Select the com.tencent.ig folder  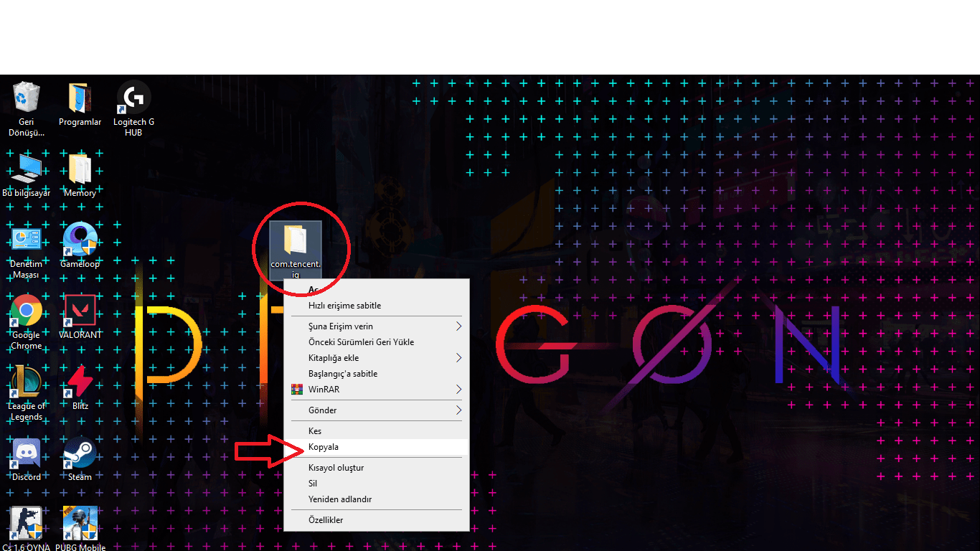click(295, 250)
